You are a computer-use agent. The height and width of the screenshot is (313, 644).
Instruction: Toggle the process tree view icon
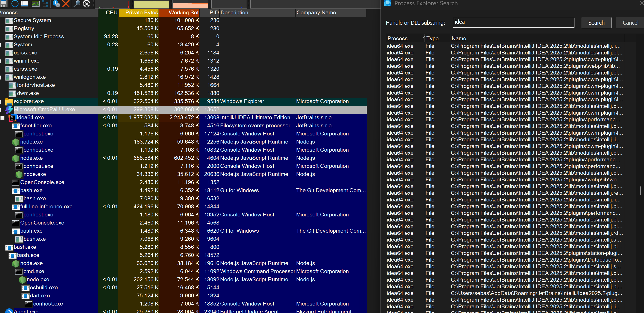pos(45,3)
